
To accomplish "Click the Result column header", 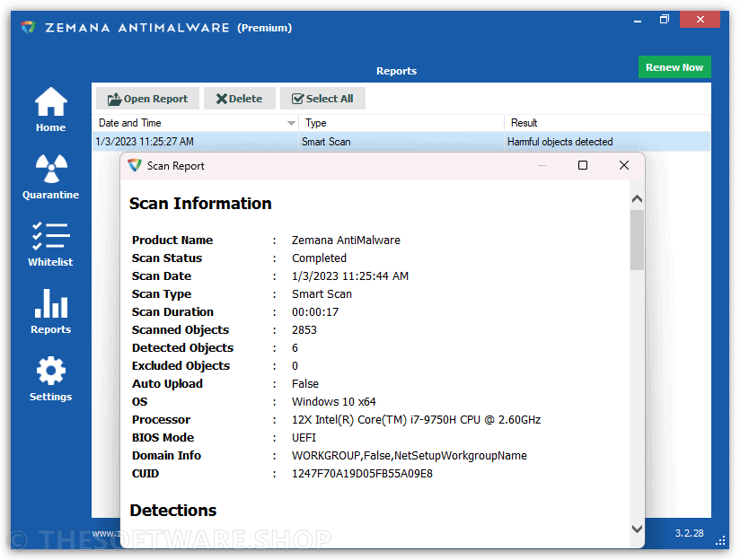I will coord(607,123).
